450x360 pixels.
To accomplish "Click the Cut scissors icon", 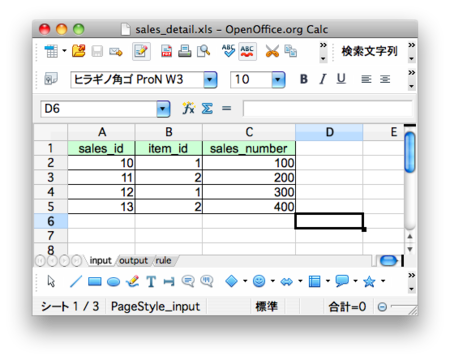I will (x=272, y=51).
